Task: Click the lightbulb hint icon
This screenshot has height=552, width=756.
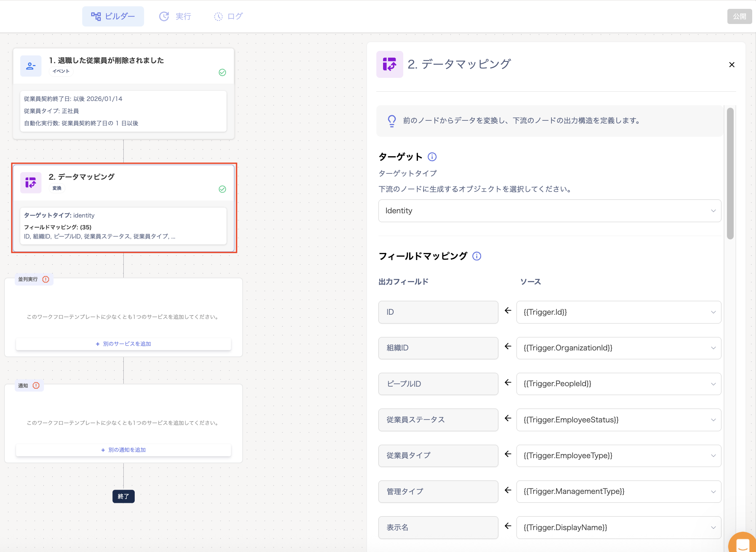Action: click(x=391, y=121)
